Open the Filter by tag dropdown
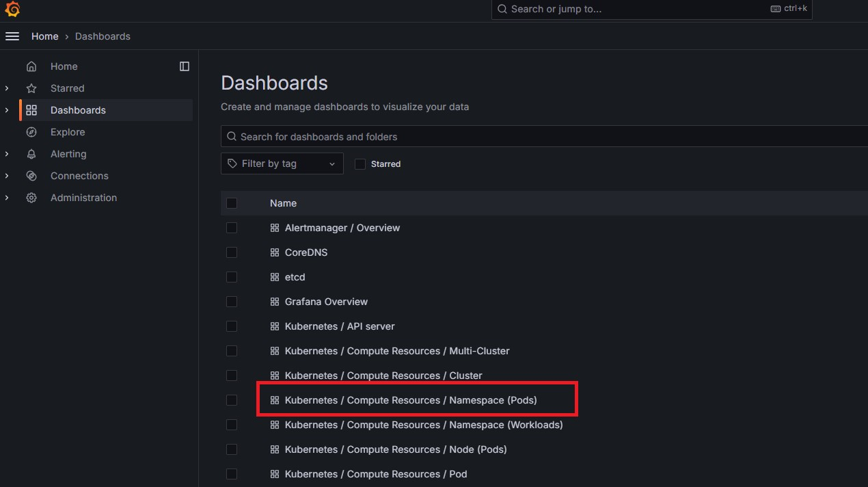Image resolution: width=868 pixels, height=487 pixels. click(282, 163)
